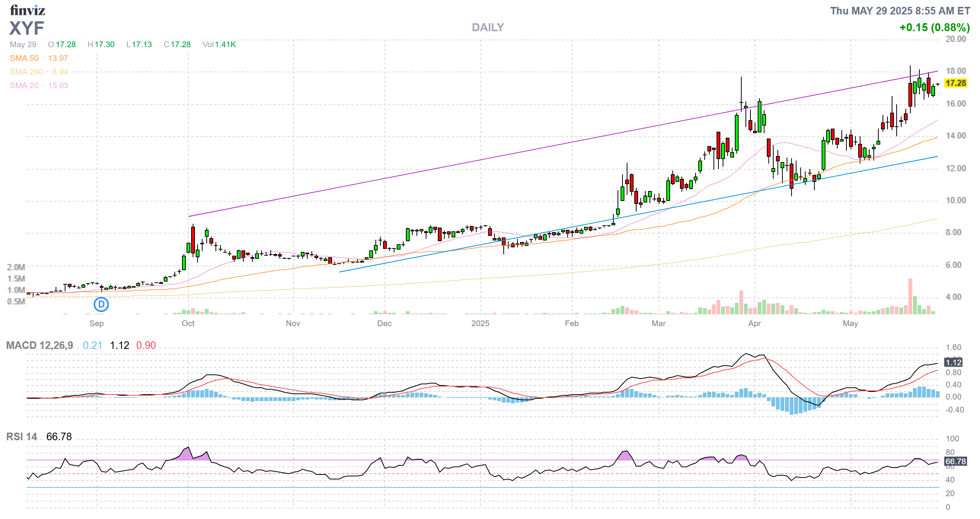Click the +0.15 (0.88%) change text
980x519 pixels.
(x=934, y=27)
